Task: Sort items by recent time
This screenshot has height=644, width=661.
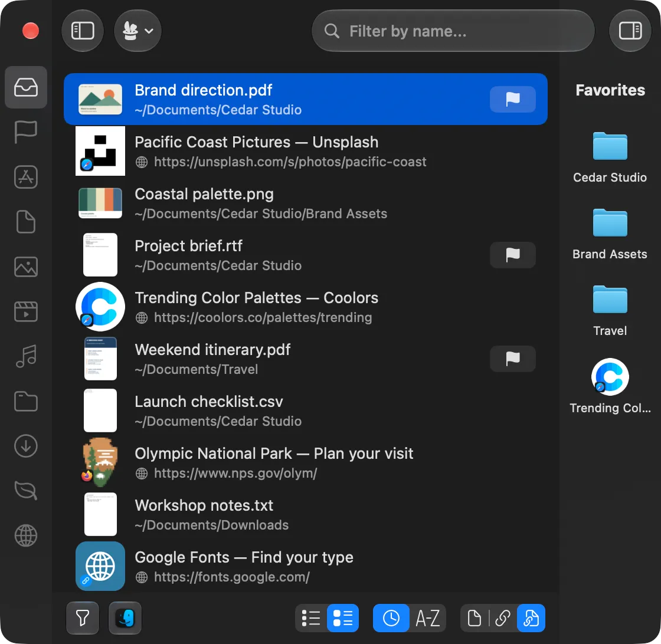Action: (x=391, y=618)
